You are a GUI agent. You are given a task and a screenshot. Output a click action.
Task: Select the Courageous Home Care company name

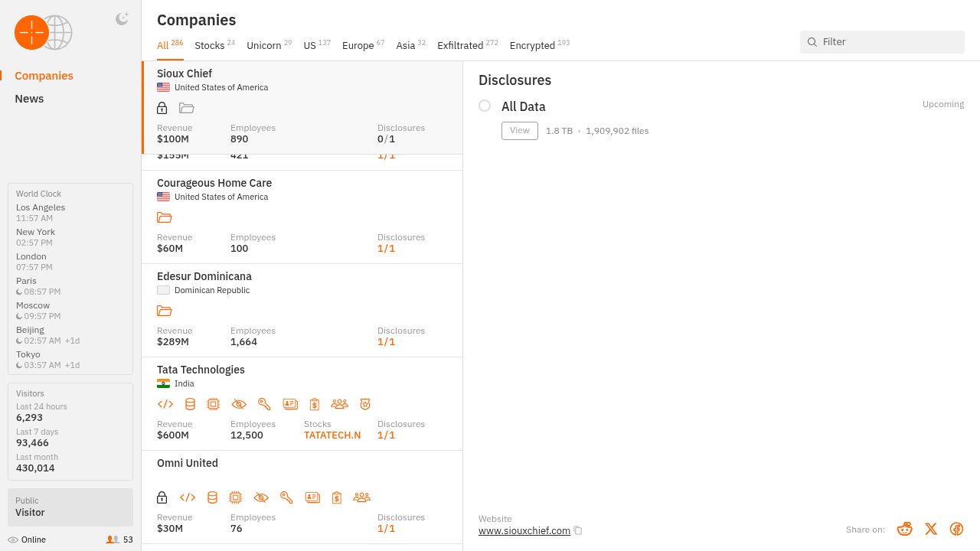point(214,183)
